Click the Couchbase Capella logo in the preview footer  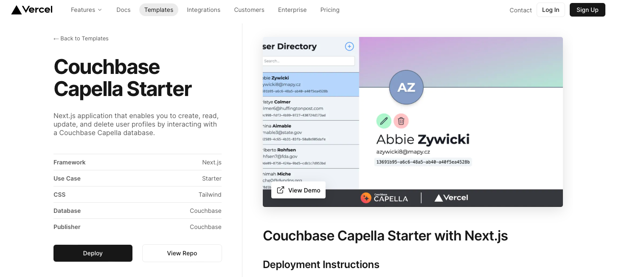(x=383, y=198)
